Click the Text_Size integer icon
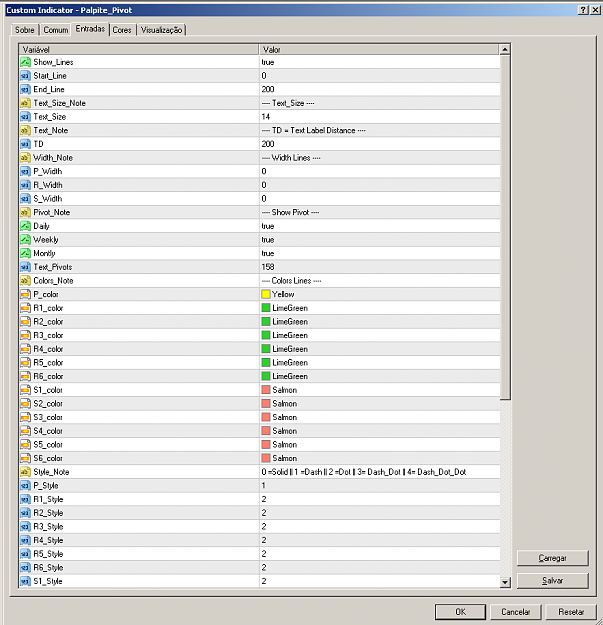 point(26,117)
